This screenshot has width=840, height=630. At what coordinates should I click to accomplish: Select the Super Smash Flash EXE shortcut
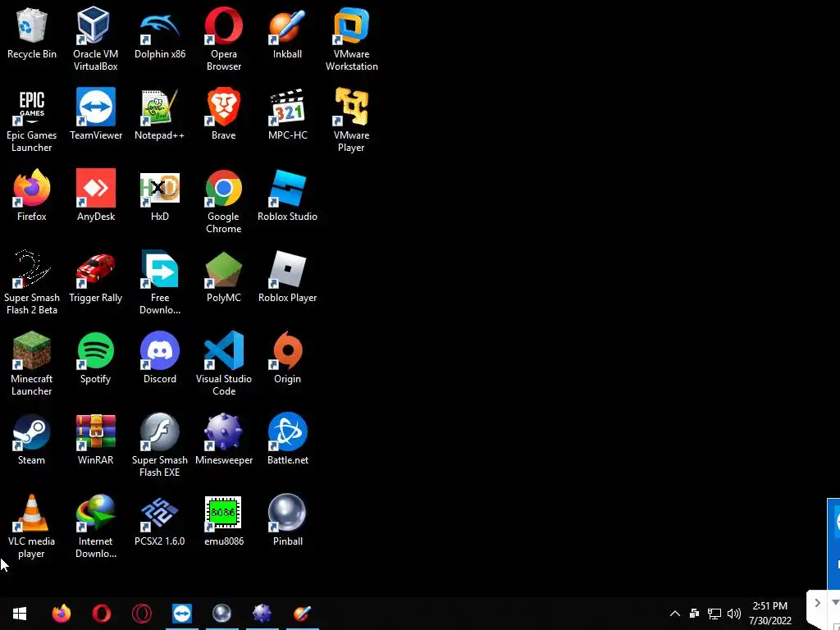coord(160,445)
